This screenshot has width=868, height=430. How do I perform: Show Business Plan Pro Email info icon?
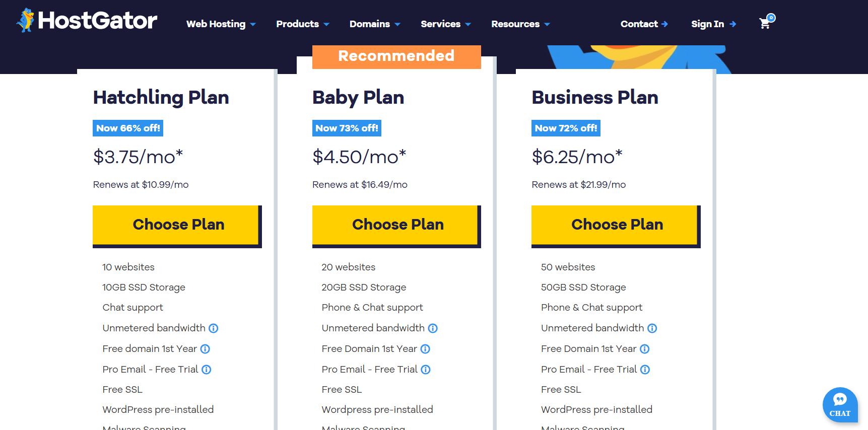click(x=645, y=370)
